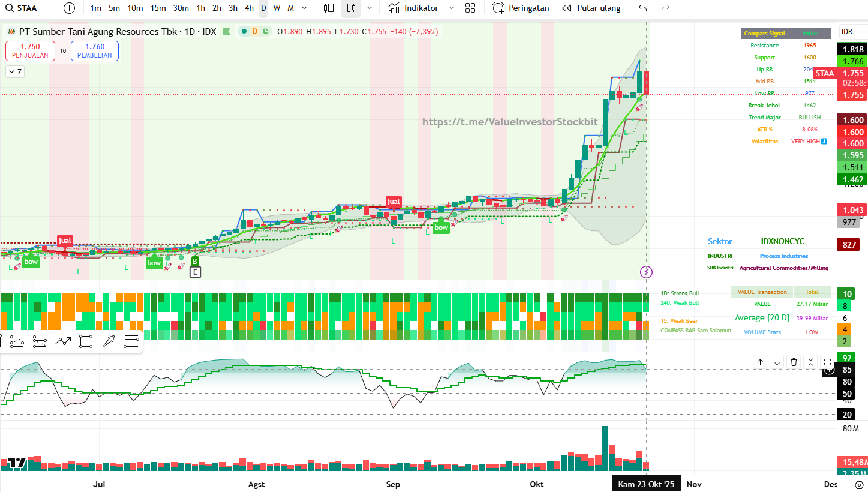Screen dimensions: 868x492
Task: Select the arrow drawing tool
Action: [x=109, y=342]
